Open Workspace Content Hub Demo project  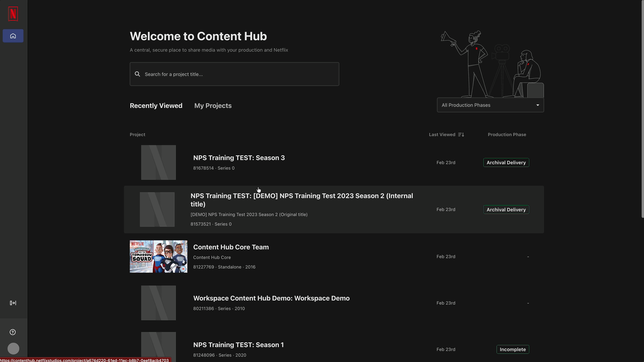point(271,298)
